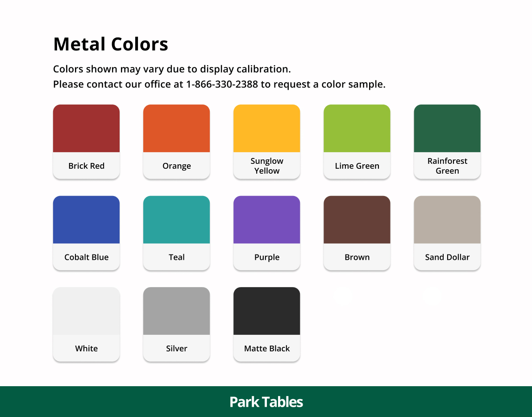
Task: Pick the Sunglow Yellow swatch
Action: [266, 129]
